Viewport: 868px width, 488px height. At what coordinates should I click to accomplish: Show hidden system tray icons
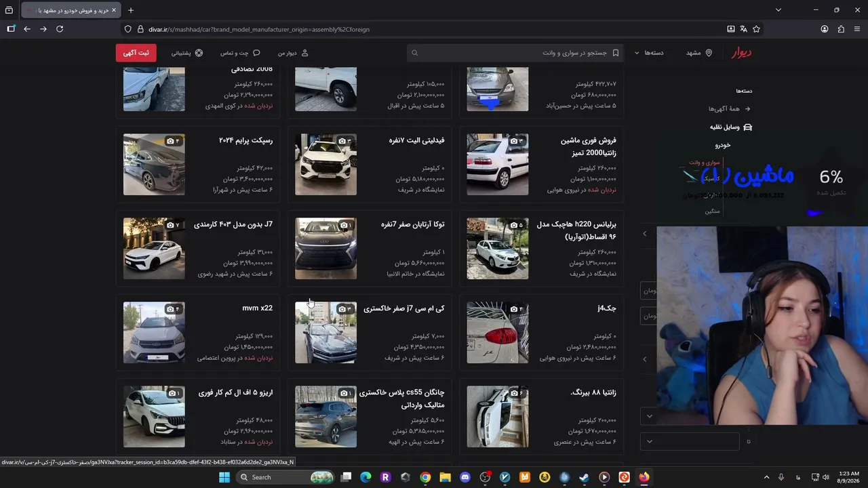point(767,477)
